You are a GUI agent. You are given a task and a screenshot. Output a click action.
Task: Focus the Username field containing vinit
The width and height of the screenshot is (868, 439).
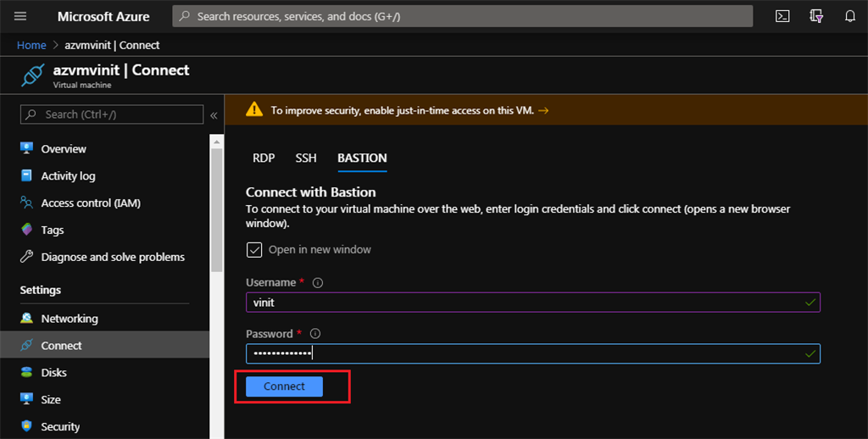tap(533, 303)
